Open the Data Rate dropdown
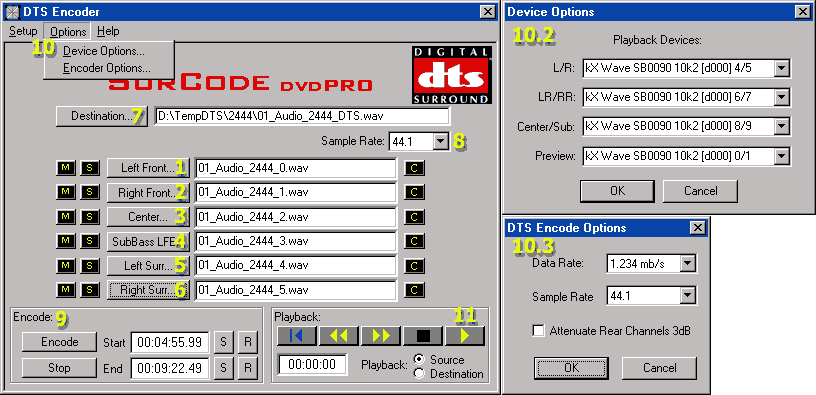 click(x=688, y=264)
